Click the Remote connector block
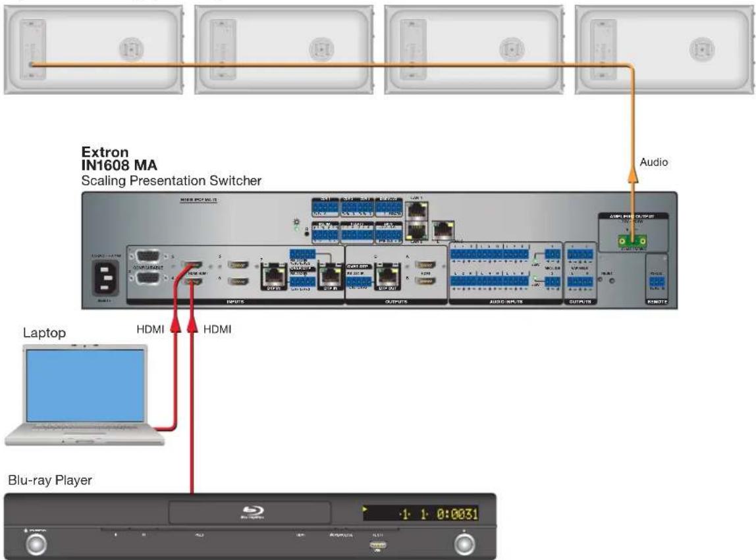Screen dimensions: 756x560 (x=657, y=282)
